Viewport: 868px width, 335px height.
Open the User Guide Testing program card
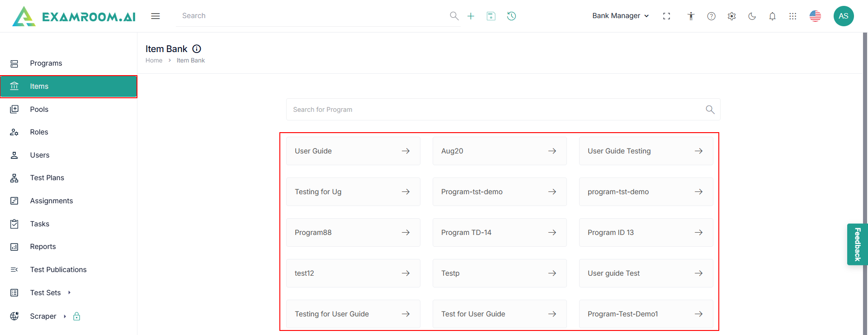tap(646, 151)
